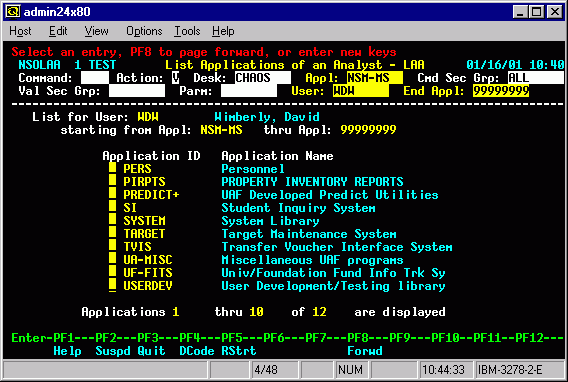Select the entry marker for TVIS
This screenshot has height=382, width=568.
(x=113, y=246)
